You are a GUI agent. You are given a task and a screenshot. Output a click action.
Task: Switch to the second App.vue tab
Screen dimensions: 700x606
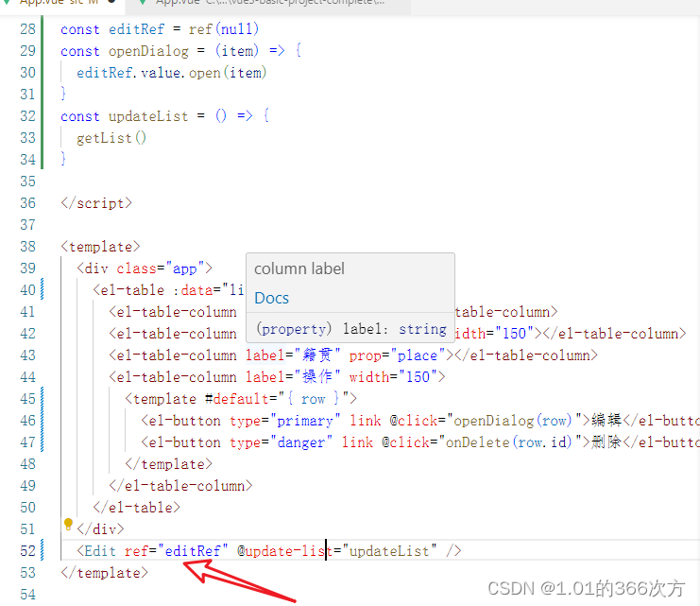268,2
